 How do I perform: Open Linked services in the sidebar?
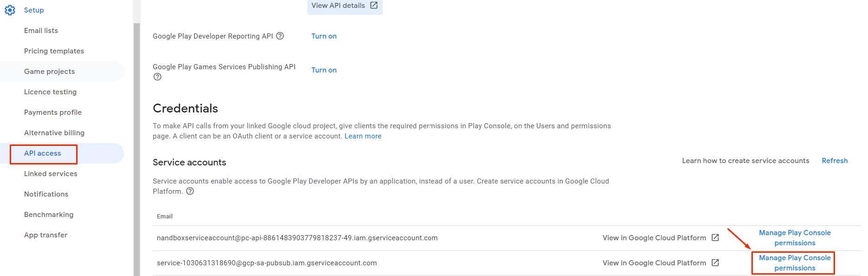(x=51, y=174)
